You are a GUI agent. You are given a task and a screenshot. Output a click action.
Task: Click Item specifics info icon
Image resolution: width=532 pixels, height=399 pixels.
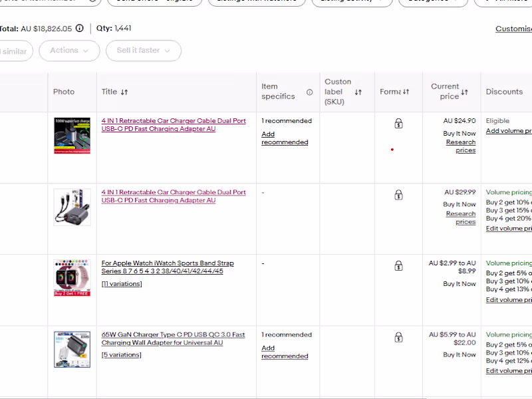(x=309, y=92)
